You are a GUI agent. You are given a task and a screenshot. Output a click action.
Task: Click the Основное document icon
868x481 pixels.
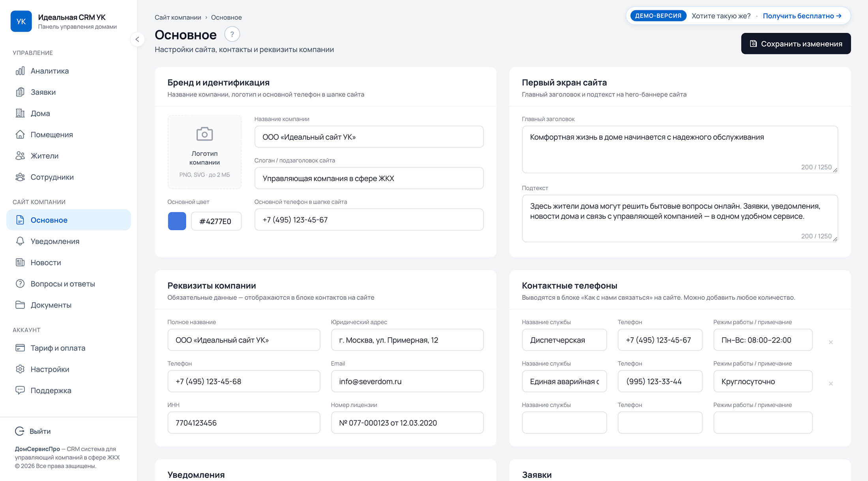tap(20, 220)
